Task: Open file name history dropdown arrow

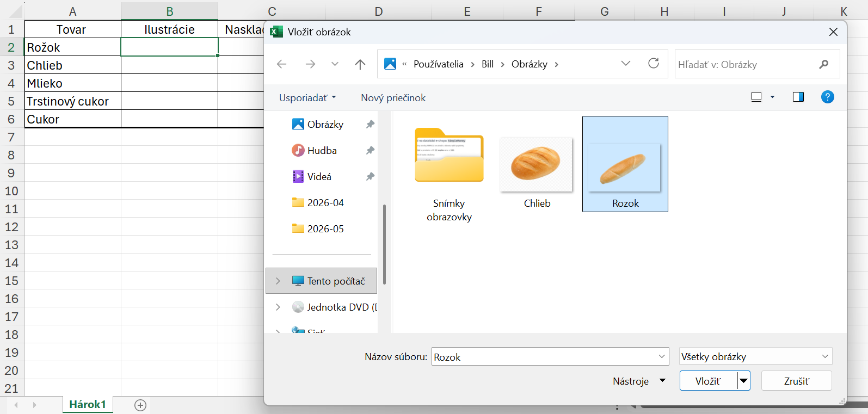Action: (x=662, y=357)
